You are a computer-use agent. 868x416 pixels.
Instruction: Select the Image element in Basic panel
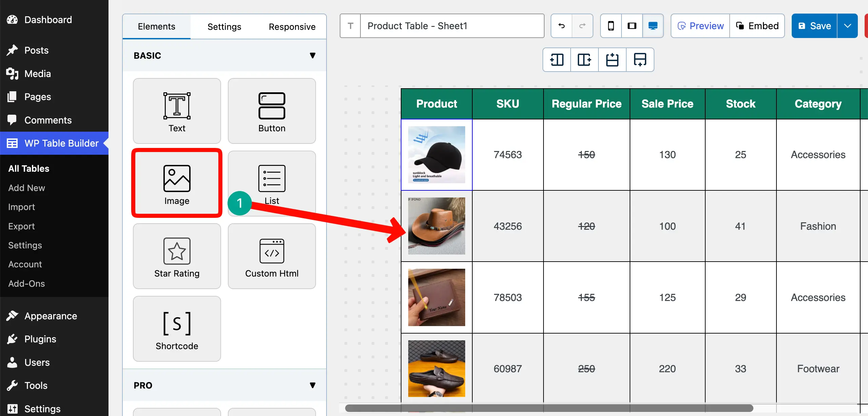coord(177,183)
